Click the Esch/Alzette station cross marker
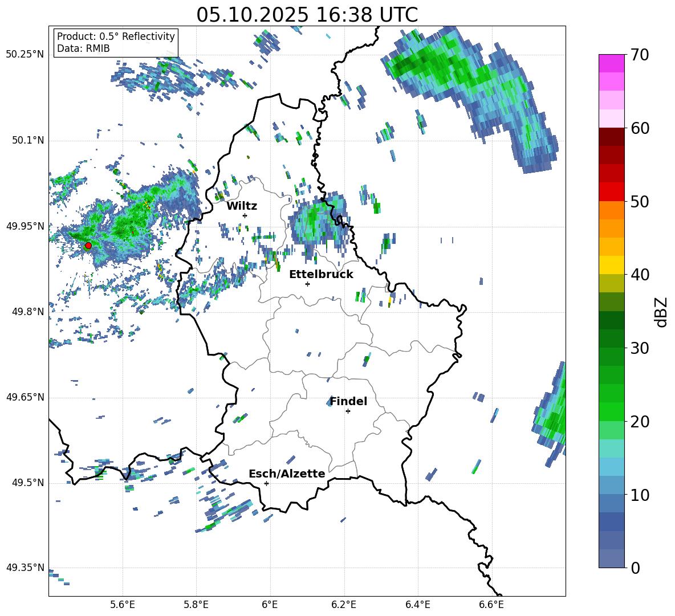The height and width of the screenshot is (616, 675). point(266,483)
